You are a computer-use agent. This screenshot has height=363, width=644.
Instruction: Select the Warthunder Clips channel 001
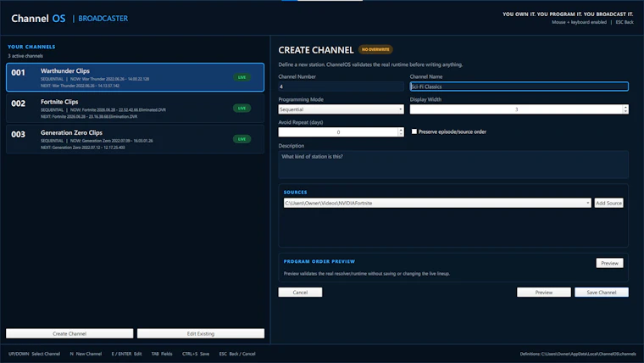135,77
